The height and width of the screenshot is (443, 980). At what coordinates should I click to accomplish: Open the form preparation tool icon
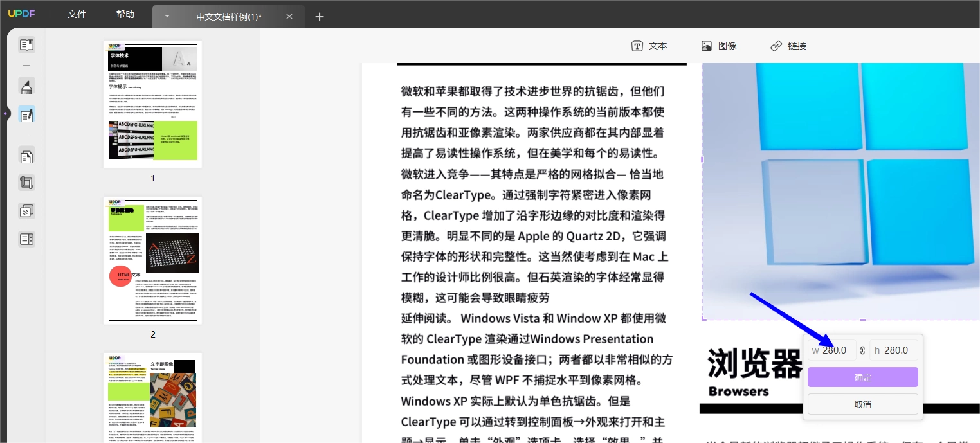pyautogui.click(x=26, y=239)
